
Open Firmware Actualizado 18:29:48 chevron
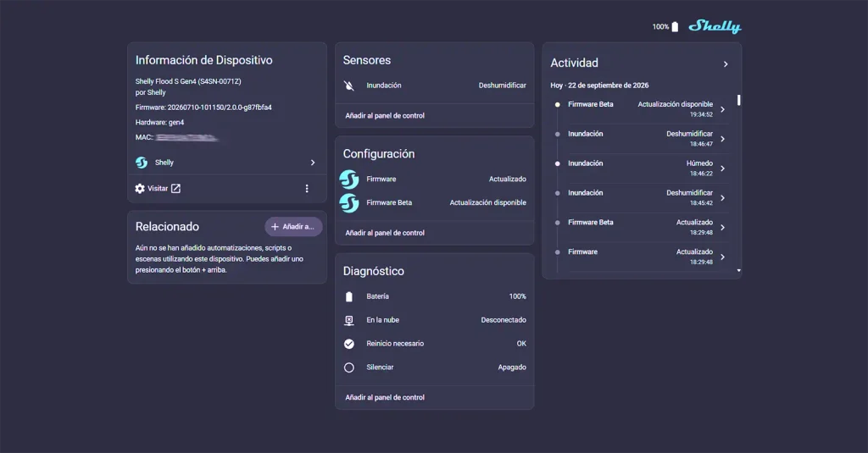(722, 257)
